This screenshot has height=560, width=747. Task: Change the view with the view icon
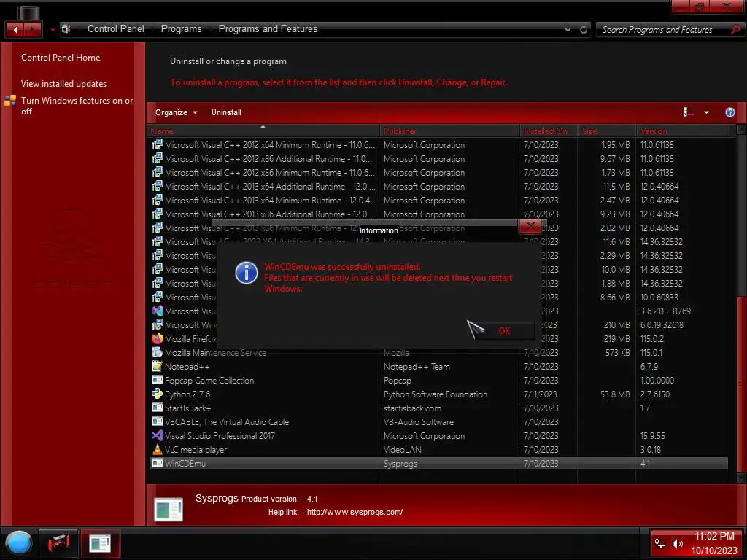pos(689,112)
